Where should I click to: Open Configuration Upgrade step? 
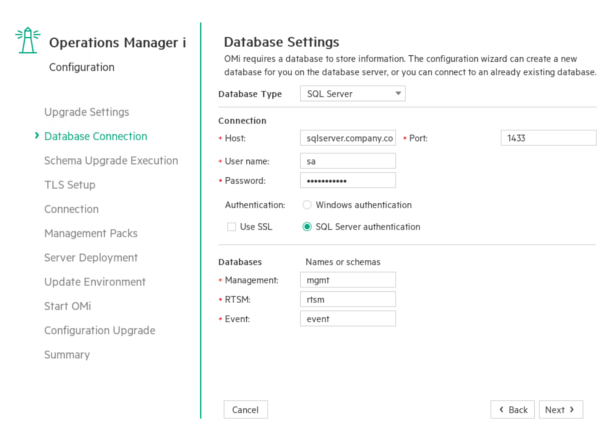100,331
